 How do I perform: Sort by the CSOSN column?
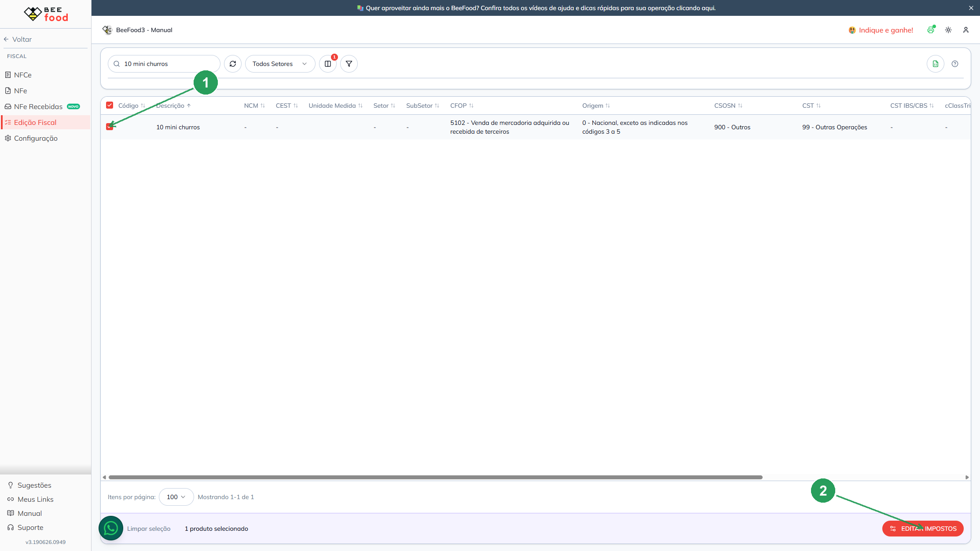click(728, 106)
